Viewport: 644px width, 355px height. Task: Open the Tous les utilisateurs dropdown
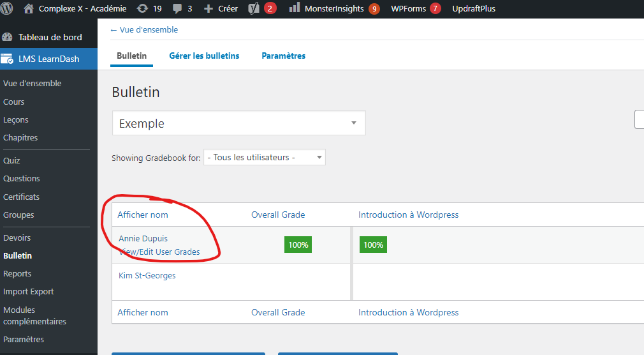tap(265, 157)
